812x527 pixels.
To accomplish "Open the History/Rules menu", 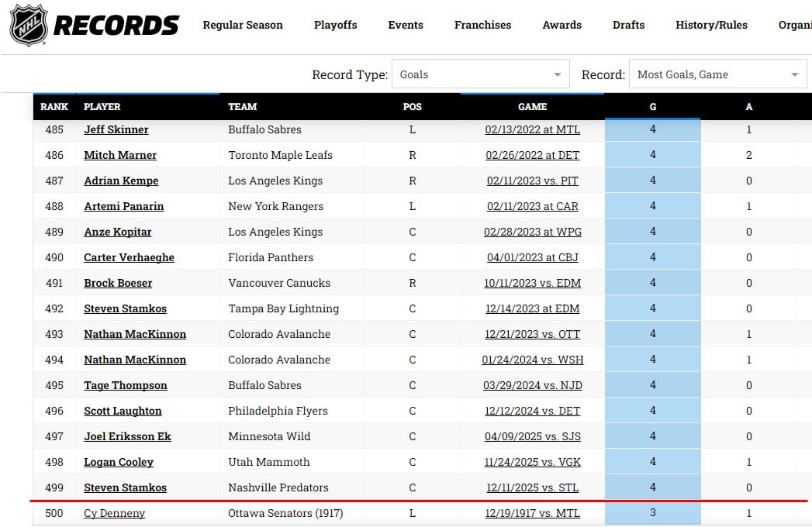I will (711, 25).
